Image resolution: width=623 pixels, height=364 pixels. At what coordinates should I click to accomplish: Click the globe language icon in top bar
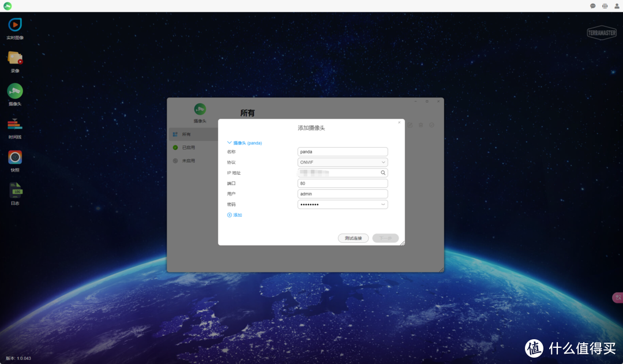click(x=605, y=6)
